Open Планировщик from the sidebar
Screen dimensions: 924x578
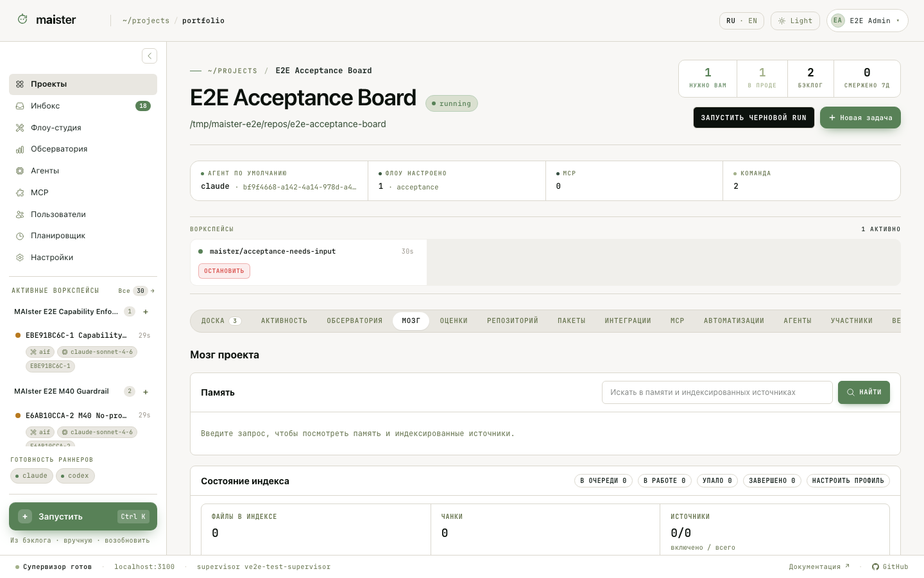83,236
